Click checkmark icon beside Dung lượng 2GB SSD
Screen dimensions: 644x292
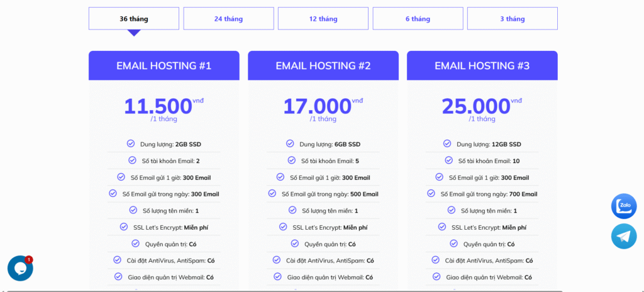click(131, 143)
